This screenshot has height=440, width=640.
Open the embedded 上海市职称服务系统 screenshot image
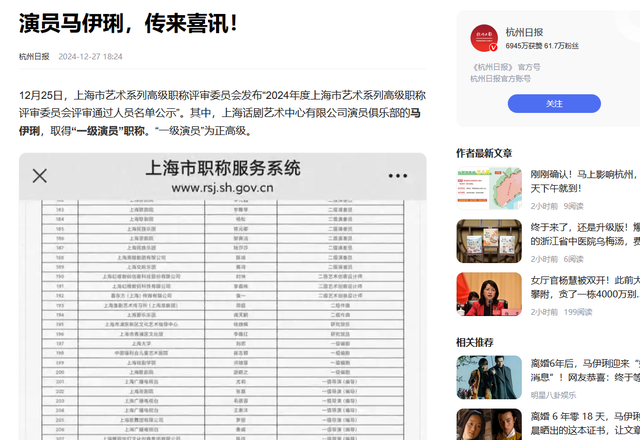coord(223,297)
